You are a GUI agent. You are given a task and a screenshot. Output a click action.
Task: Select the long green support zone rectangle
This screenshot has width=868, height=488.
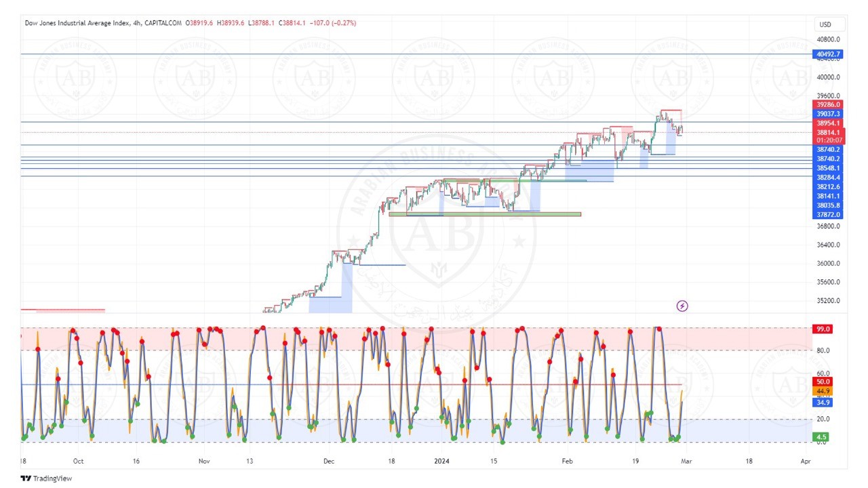[485, 214]
